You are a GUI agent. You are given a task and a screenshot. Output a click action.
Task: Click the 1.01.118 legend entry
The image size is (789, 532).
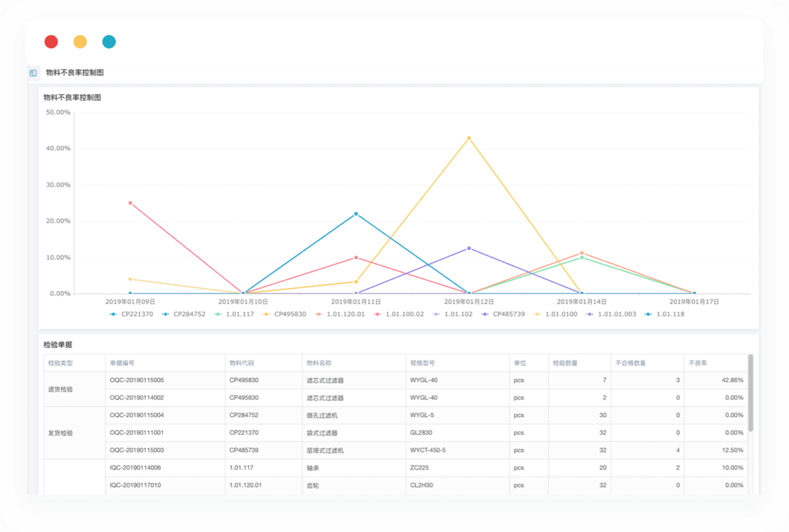coord(664,314)
